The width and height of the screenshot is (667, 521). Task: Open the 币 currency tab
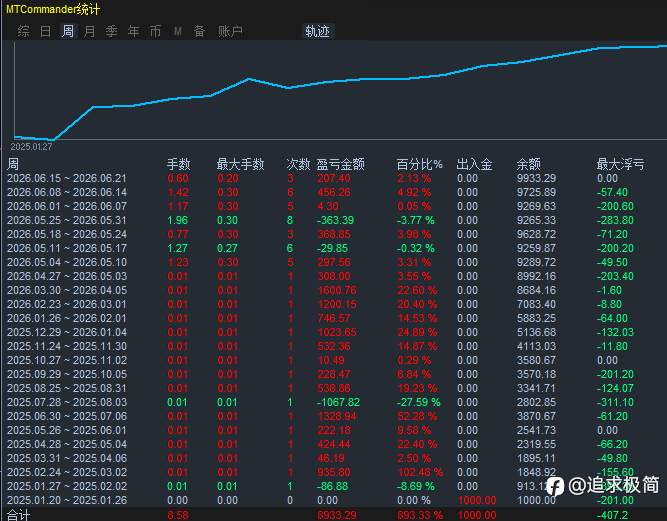(156, 31)
